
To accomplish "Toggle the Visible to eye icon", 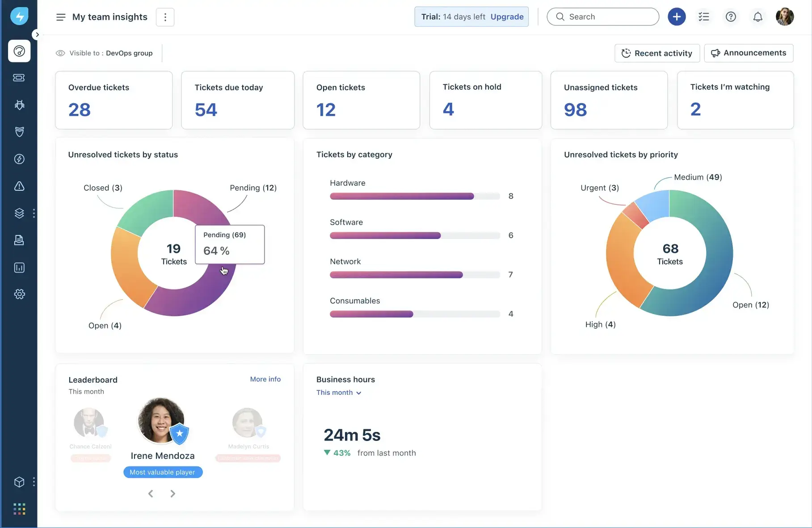I will 60,53.
